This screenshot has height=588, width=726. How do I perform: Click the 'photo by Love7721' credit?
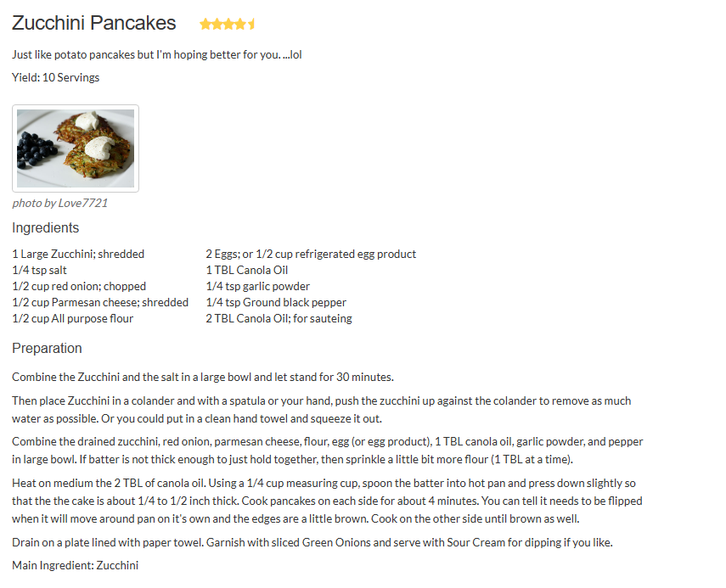pyautogui.click(x=60, y=204)
